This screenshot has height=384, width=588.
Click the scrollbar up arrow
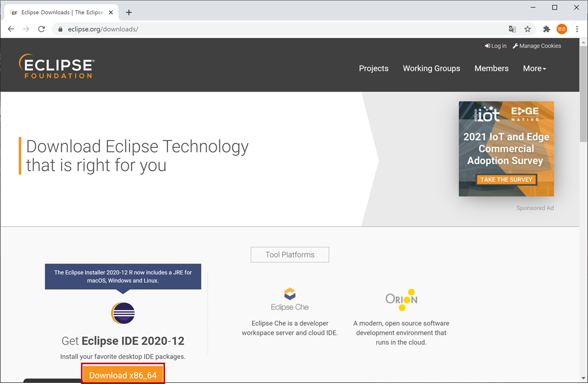[583, 42]
